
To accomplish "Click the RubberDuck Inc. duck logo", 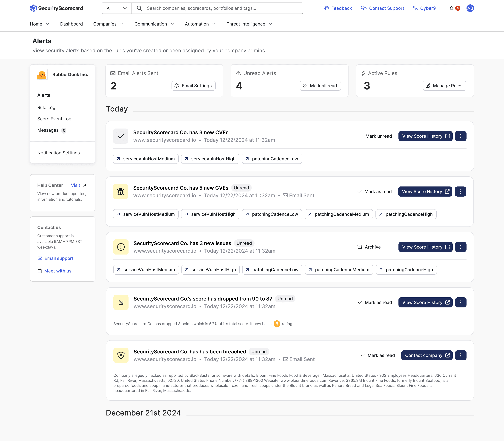I will coord(42,74).
